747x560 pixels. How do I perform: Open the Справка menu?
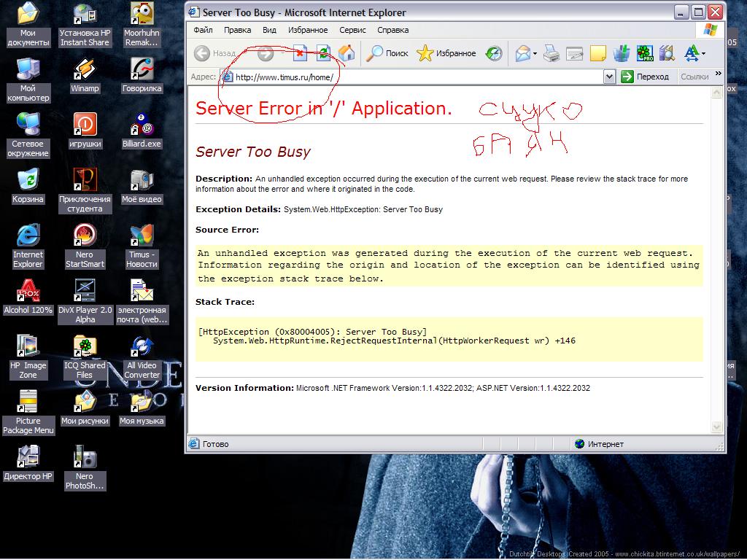(392, 30)
